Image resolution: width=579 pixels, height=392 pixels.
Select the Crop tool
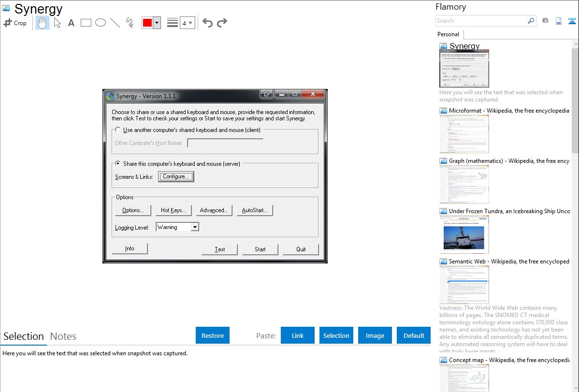[15, 23]
